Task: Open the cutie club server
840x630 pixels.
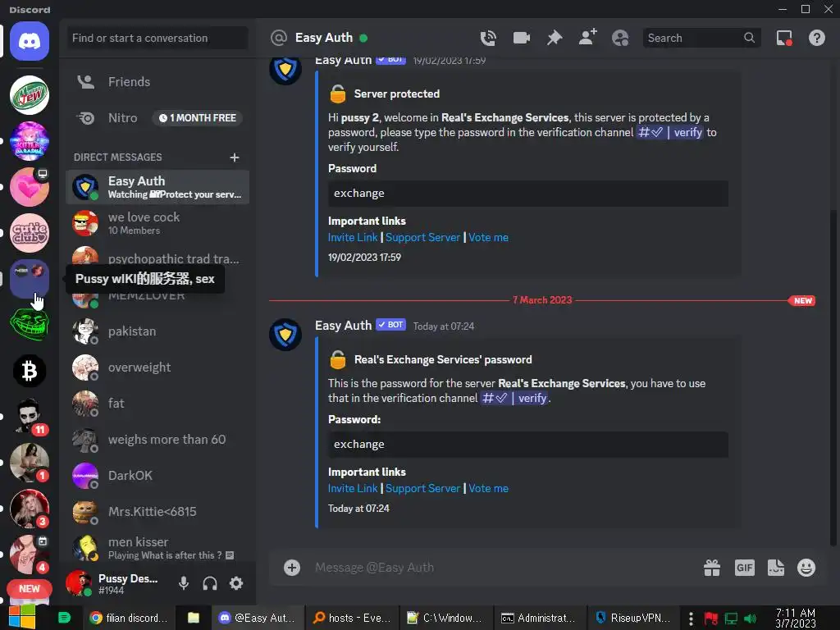Action: click(30, 233)
